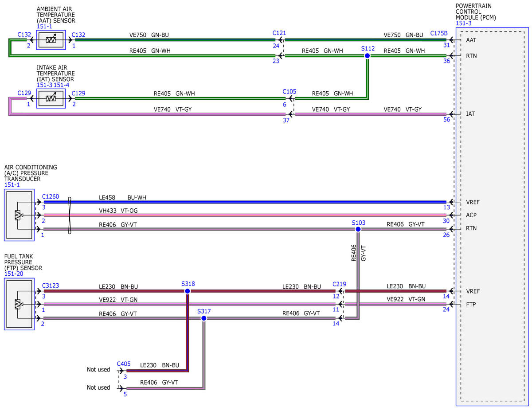Click PCM pin number 56

446,119
